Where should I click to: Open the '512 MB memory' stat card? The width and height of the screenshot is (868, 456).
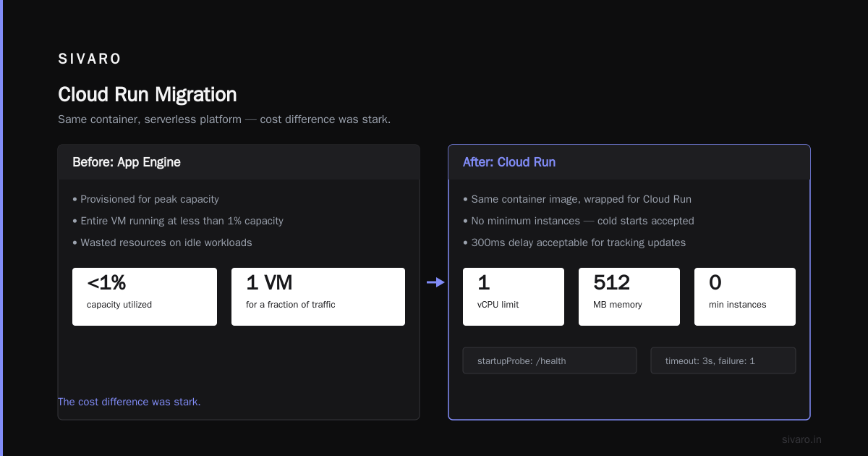pos(629,297)
